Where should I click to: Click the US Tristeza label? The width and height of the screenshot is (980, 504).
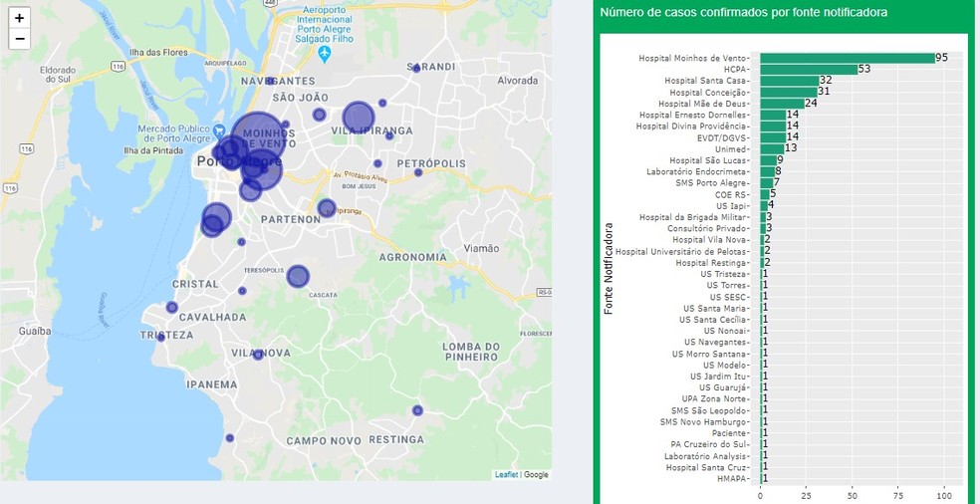click(x=723, y=274)
